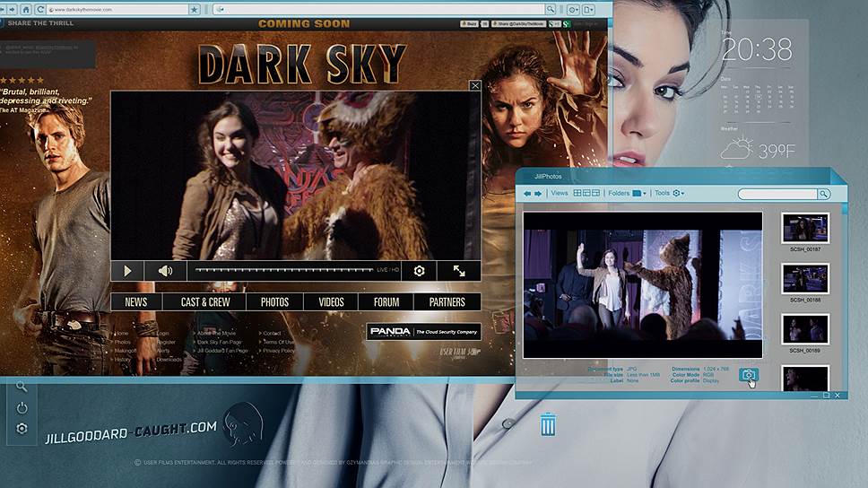Click the camera capture button in JillPhotos
The image size is (868, 488).
(749, 375)
